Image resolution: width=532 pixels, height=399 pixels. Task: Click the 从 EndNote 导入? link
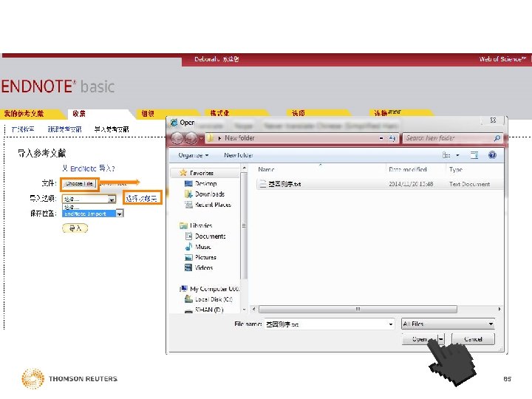(89, 168)
